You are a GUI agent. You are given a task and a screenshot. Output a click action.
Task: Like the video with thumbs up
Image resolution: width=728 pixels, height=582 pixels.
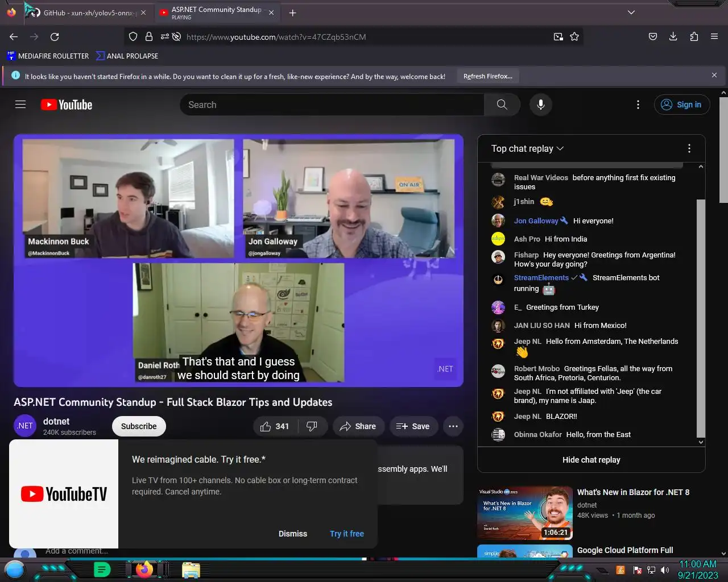tap(275, 426)
